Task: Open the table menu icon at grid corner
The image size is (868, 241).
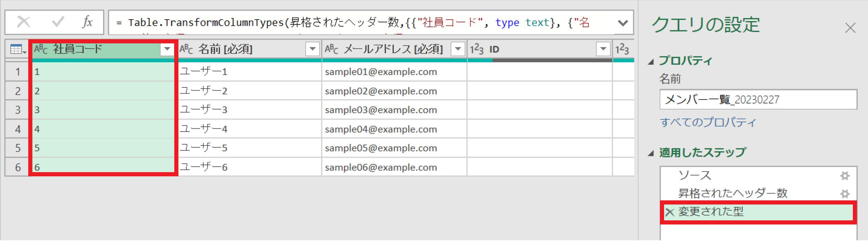Action: point(18,50)
